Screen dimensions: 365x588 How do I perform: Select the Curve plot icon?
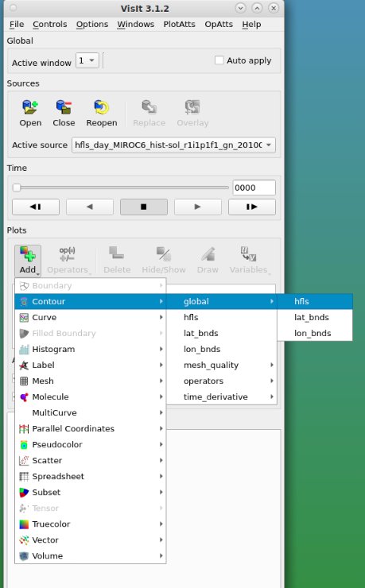click(24, 318)
